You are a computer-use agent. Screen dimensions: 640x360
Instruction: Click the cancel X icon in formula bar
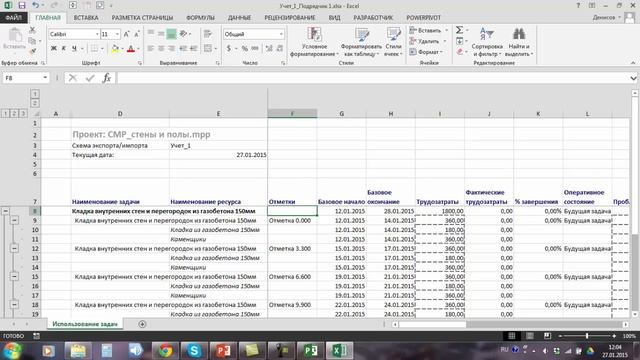73,78
